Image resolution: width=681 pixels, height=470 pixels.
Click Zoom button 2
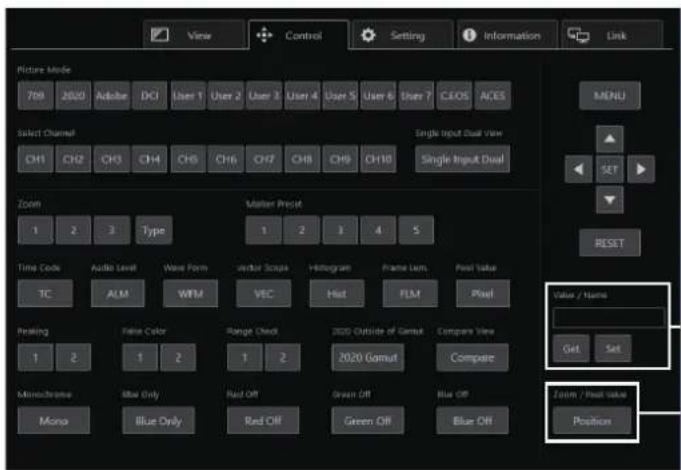pos(73,230)
